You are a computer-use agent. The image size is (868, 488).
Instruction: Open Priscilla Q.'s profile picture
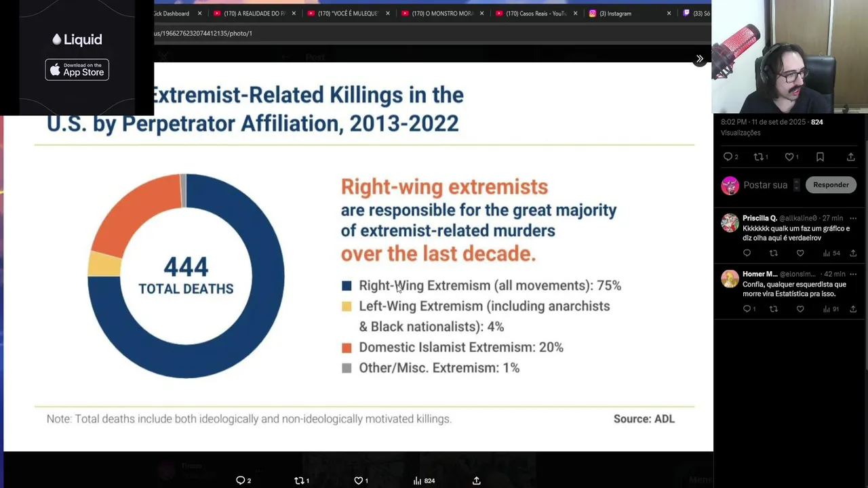coord(730,223)
